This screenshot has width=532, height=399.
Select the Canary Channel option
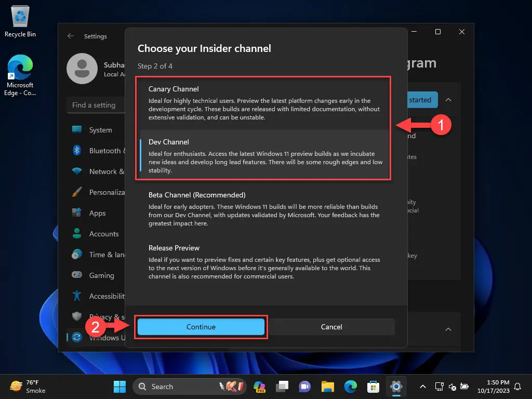pyautogui.click(x=263, y=103)
